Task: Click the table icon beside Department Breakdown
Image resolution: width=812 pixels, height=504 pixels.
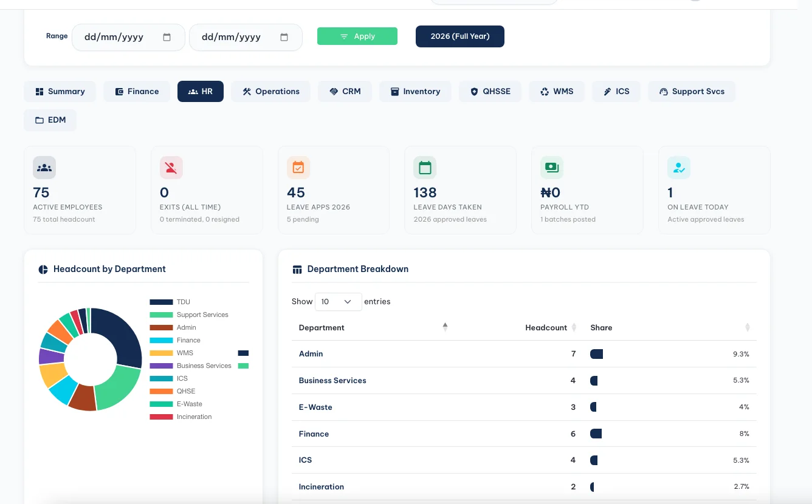Action: [x=297, y=270]
